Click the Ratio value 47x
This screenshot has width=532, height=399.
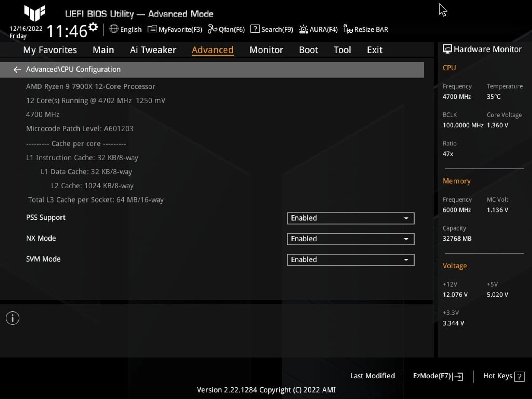pyautogui.click(x=448, y=154)
